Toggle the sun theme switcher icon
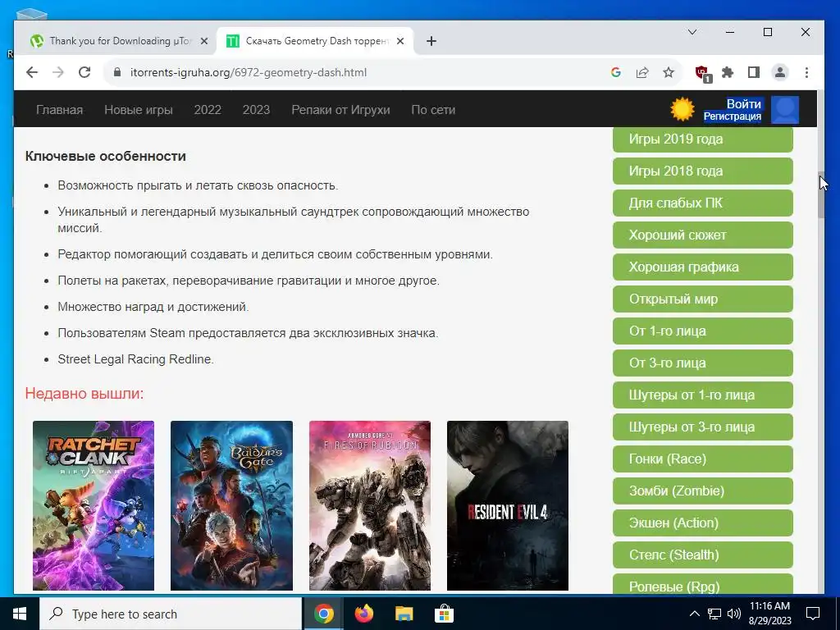This screenshot has width=840, height=630. [x=682, y=109]
